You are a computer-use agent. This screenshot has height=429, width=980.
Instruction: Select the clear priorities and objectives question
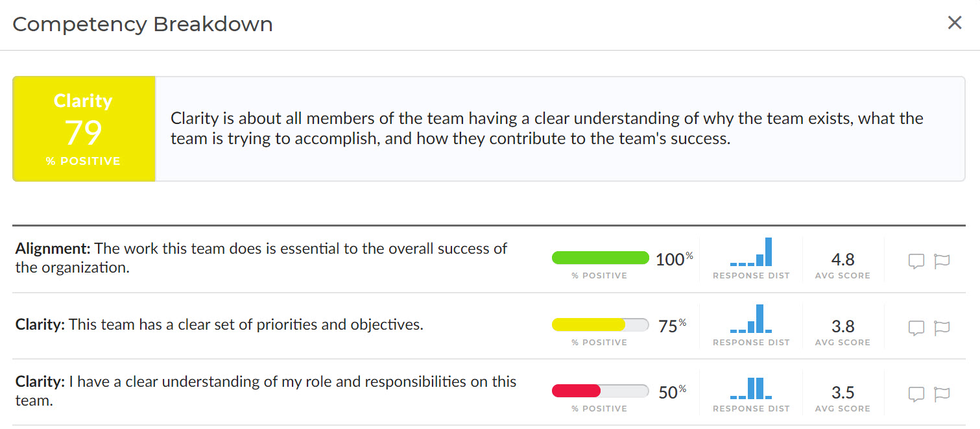219,325
